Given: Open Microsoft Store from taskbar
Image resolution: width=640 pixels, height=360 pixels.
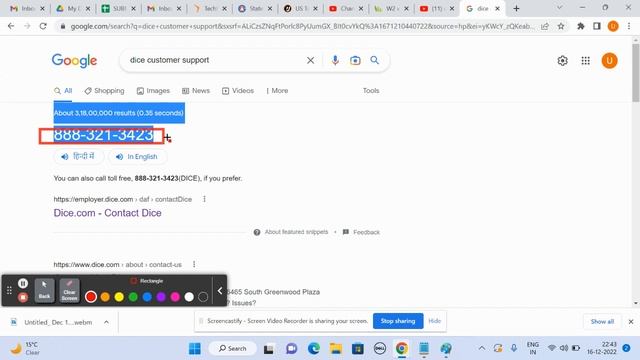Looking at the screenshot, I should tap(358, 349).
